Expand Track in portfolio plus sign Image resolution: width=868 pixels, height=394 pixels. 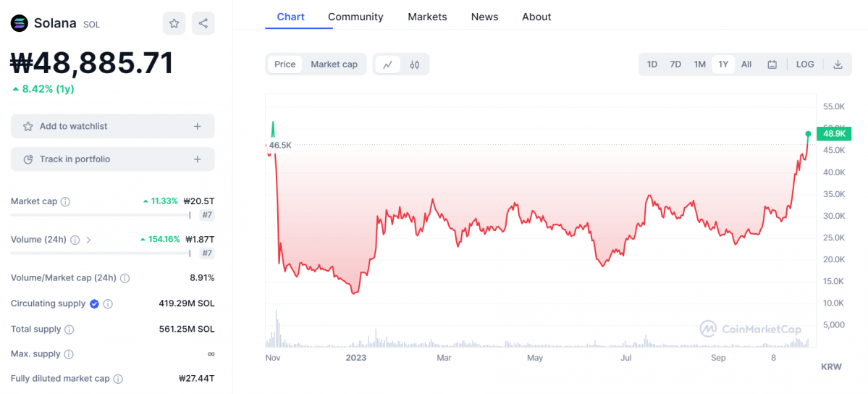coord(197,159)
